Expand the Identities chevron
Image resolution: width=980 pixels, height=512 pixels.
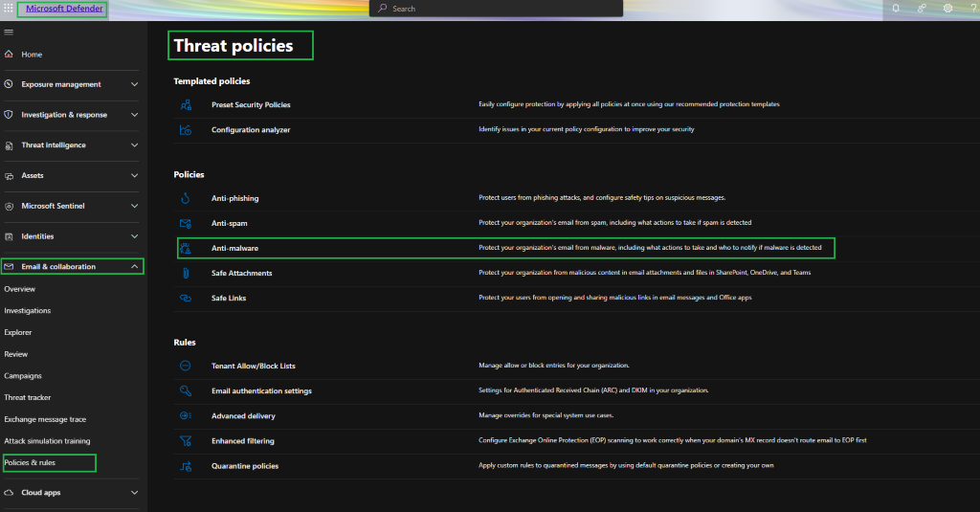(x=134, y=236)
